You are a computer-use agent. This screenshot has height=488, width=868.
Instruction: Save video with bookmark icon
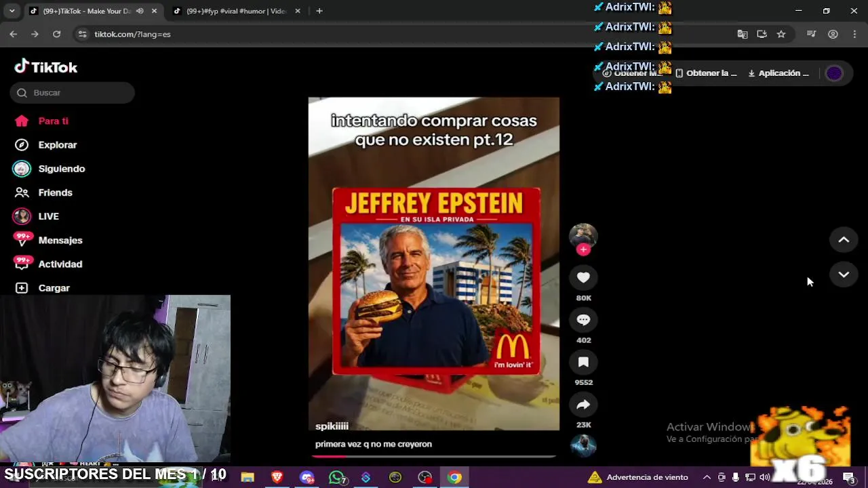[583, 362]
